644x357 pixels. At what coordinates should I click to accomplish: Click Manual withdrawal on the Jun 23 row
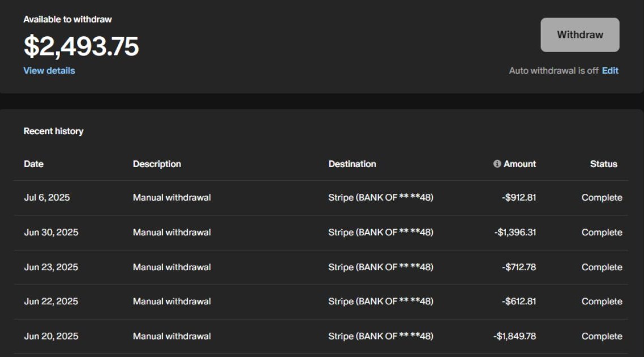point(171,267)
